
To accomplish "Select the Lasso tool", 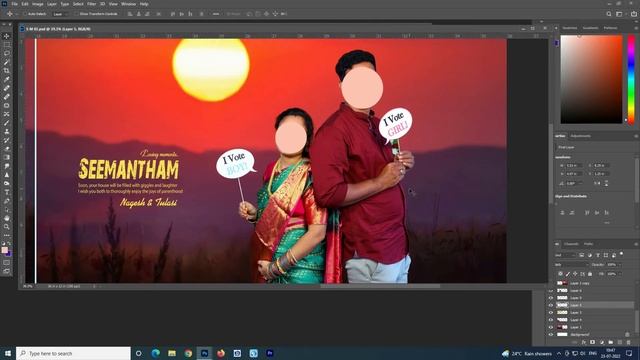I will point(7,53).
